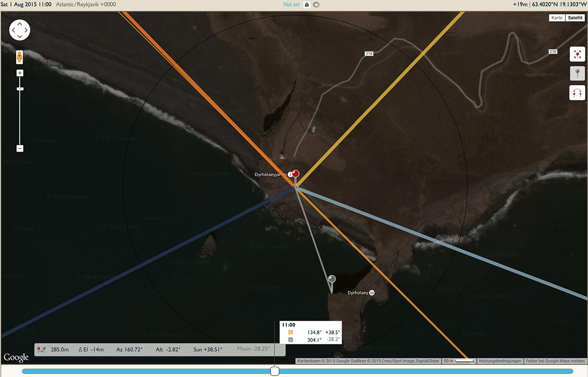Click the blue-grey moon swatch in the time popup
588x377 pixels.
coord(291,339)
